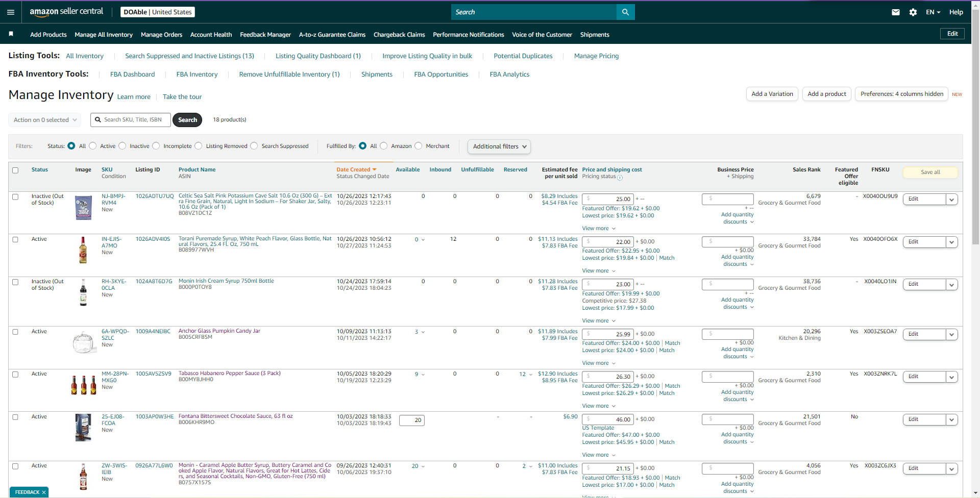
Task: Click the pricing status info icon
Action: click(x=620, y=178)
